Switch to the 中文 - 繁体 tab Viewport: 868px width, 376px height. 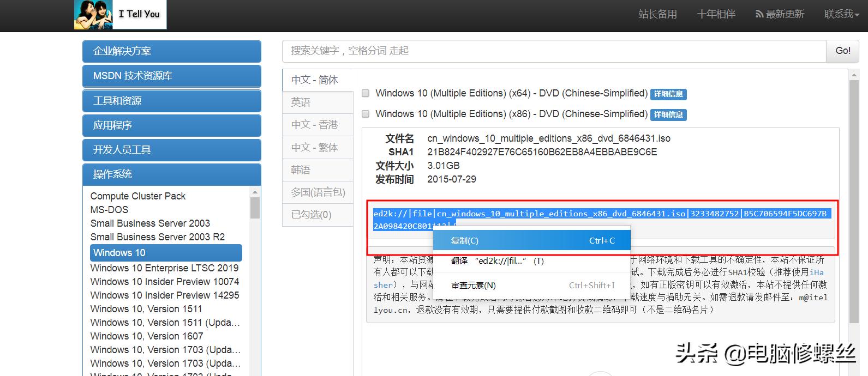pyautogui.click(x=318, y=148)
